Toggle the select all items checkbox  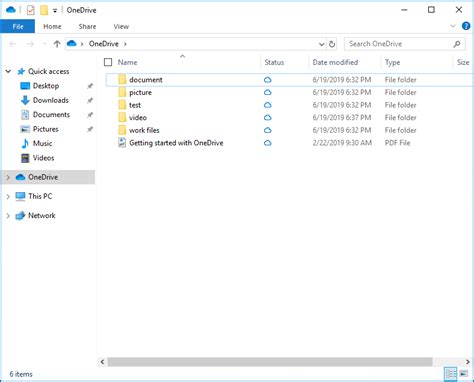coord(108,62)
